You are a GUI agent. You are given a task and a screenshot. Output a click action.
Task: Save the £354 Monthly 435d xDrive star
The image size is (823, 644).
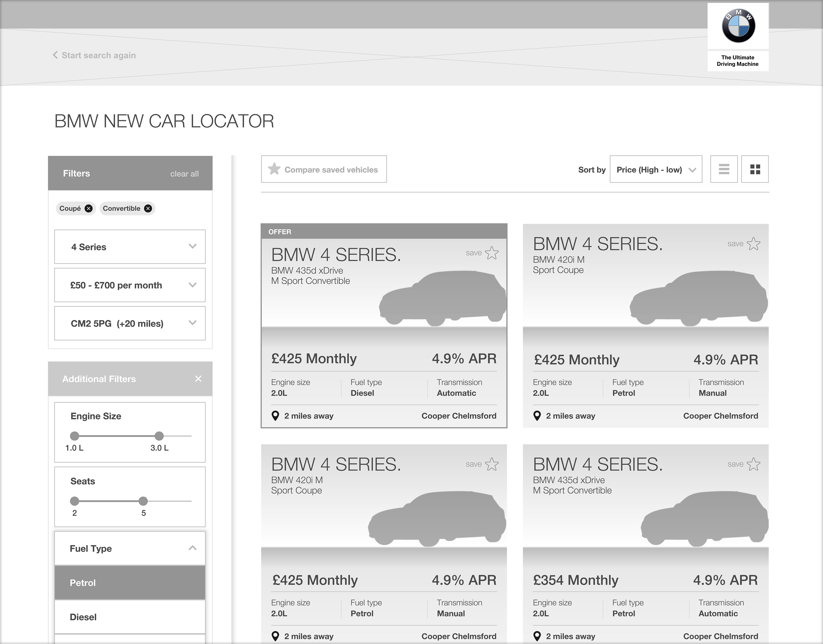pos(753,464)
